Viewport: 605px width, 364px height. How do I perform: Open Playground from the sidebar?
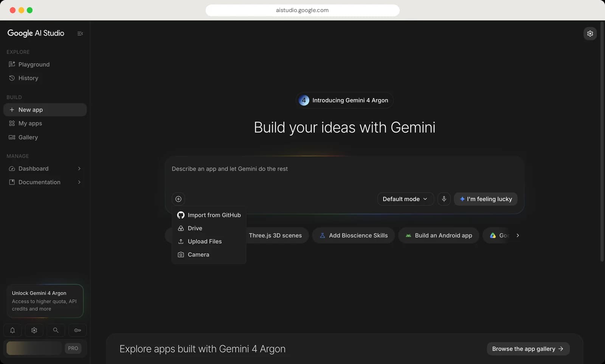(x=45, y=64)
